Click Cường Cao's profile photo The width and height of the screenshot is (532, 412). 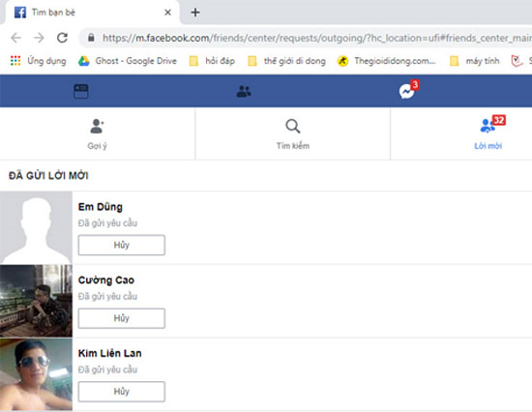[36, 301]
